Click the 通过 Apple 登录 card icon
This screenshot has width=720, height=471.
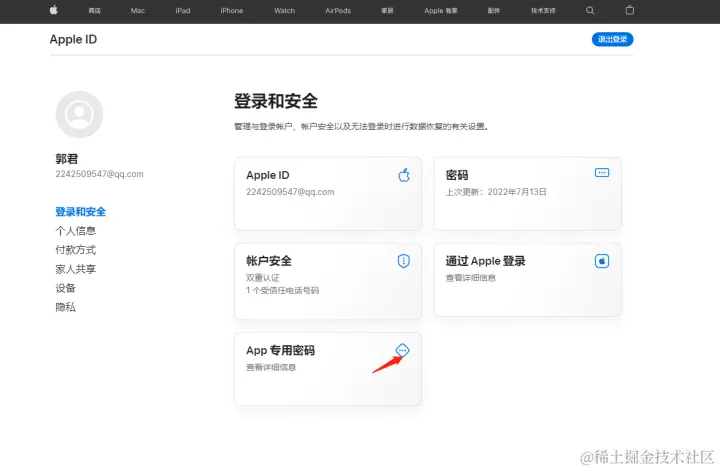pos(602,261)
